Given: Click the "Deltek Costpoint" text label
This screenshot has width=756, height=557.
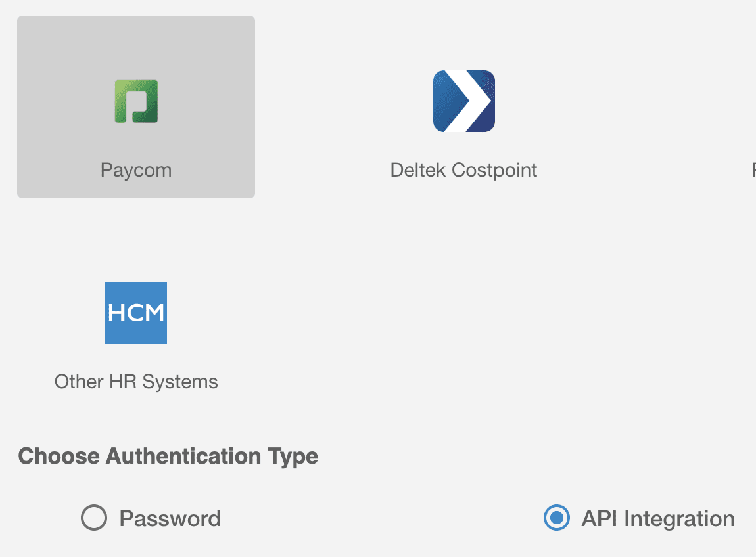Looking at the screenshot, I should click(x=463, y=170).
